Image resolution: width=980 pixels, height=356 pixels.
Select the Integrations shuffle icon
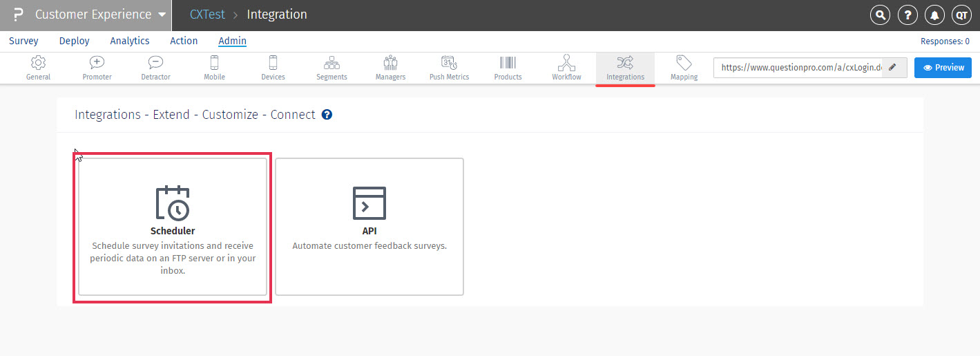click(625, 63)
